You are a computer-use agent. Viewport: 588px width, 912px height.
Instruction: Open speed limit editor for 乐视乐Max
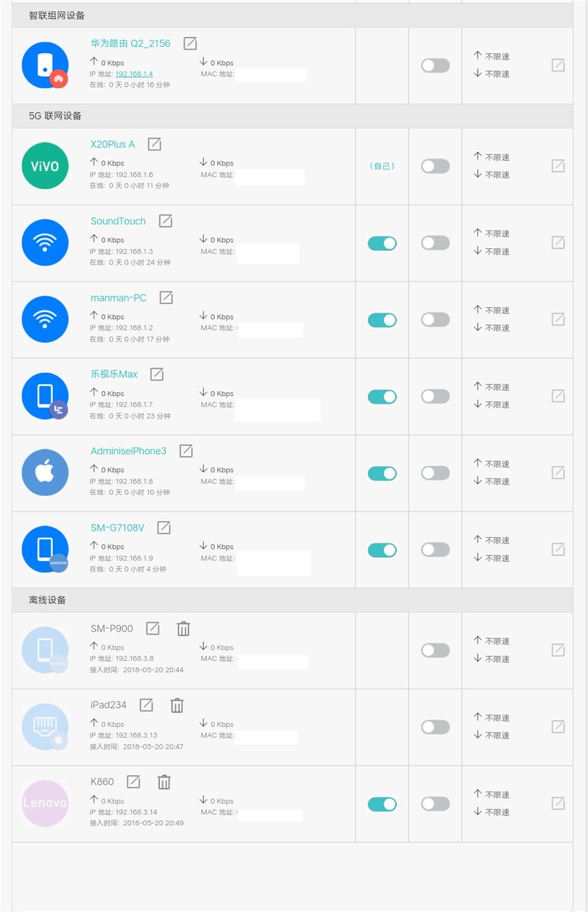(558, 396)
